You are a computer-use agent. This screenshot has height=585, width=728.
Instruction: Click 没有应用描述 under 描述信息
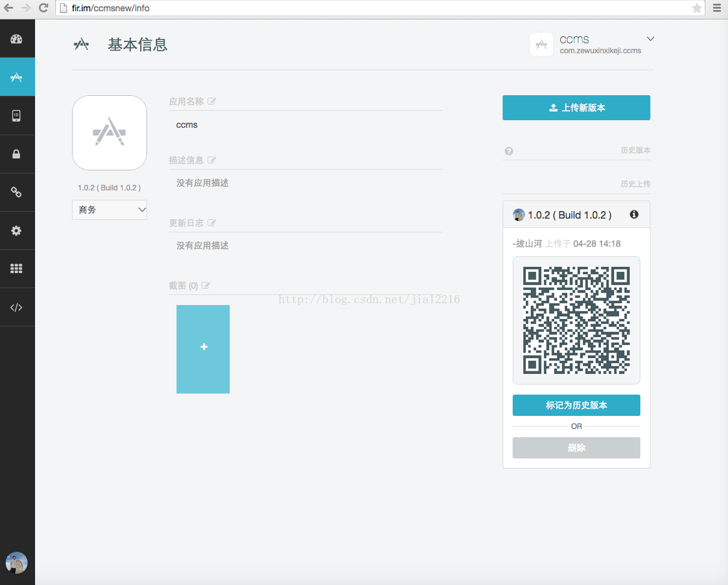pyautogui.click(x=202, y=183)
